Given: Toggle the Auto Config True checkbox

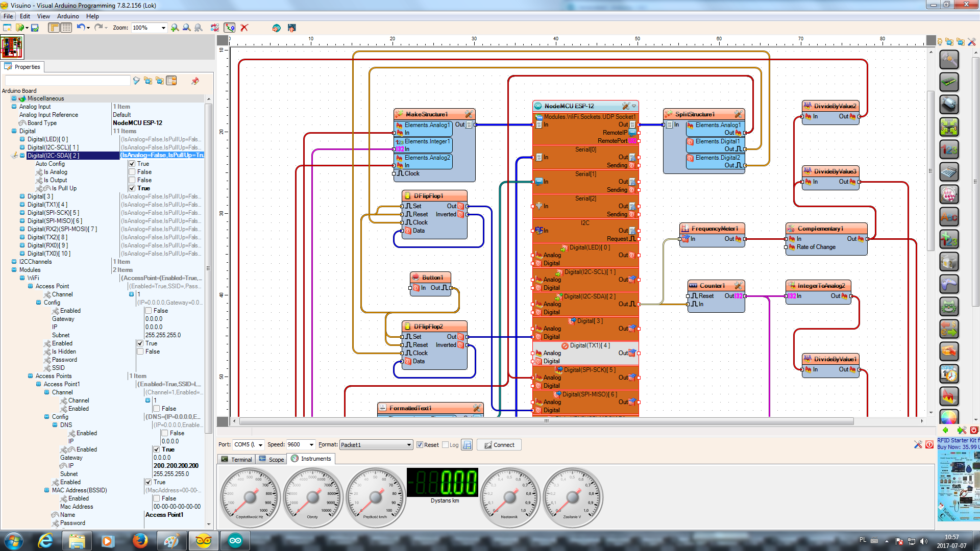Looking at the screenshot, I should pyautogui.click(x=132, y=164).
